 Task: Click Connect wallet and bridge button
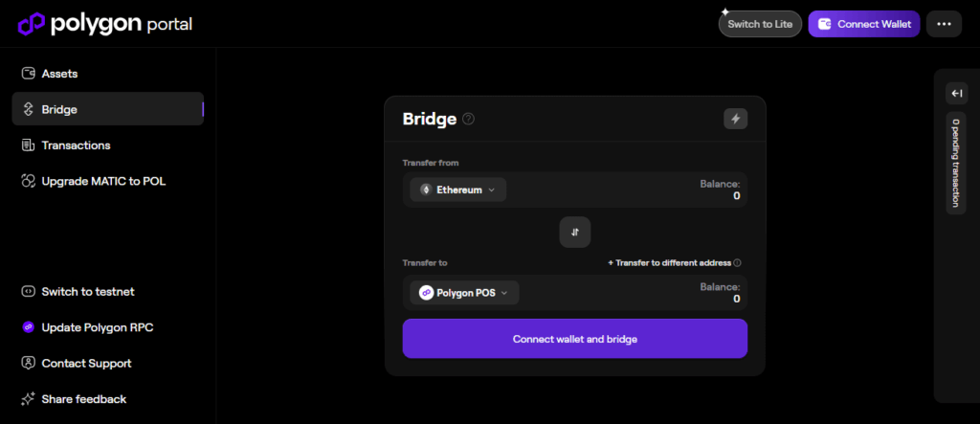pyautogui.click(x=574, y=339)
